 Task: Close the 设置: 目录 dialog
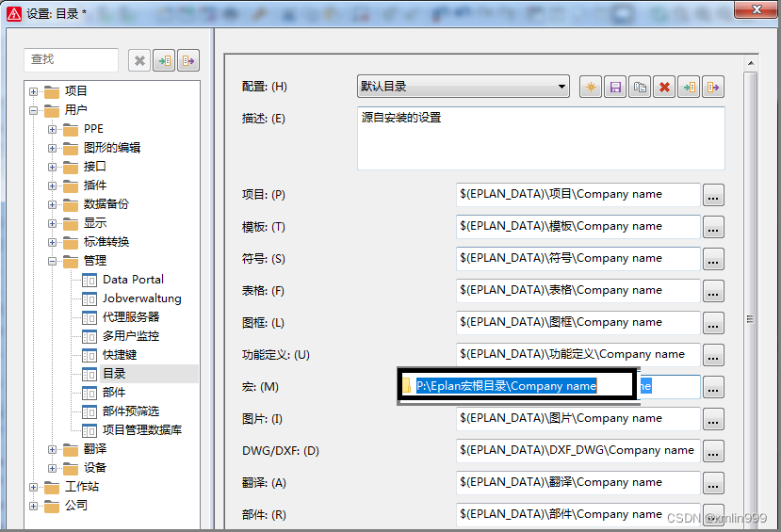[757, 9]
